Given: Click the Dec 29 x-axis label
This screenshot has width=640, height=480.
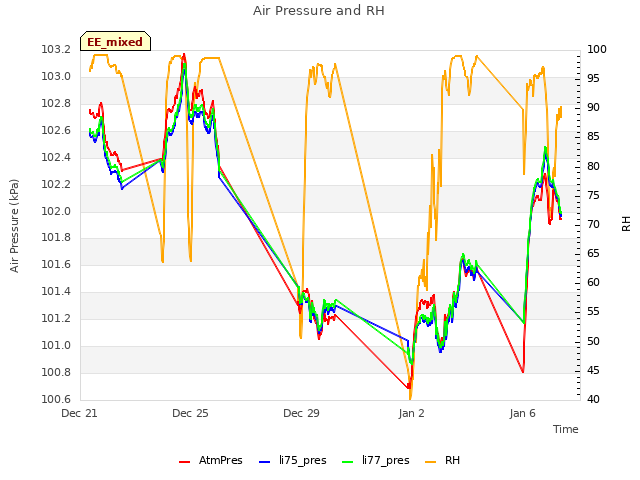Looking at the screenshot, I should [x=301, y=413].
